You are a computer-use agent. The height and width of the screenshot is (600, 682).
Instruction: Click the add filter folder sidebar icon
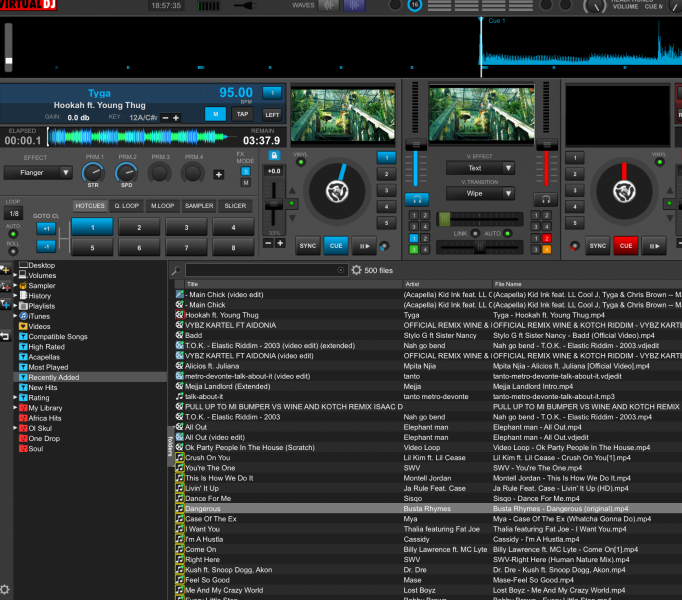pos(5,305)
